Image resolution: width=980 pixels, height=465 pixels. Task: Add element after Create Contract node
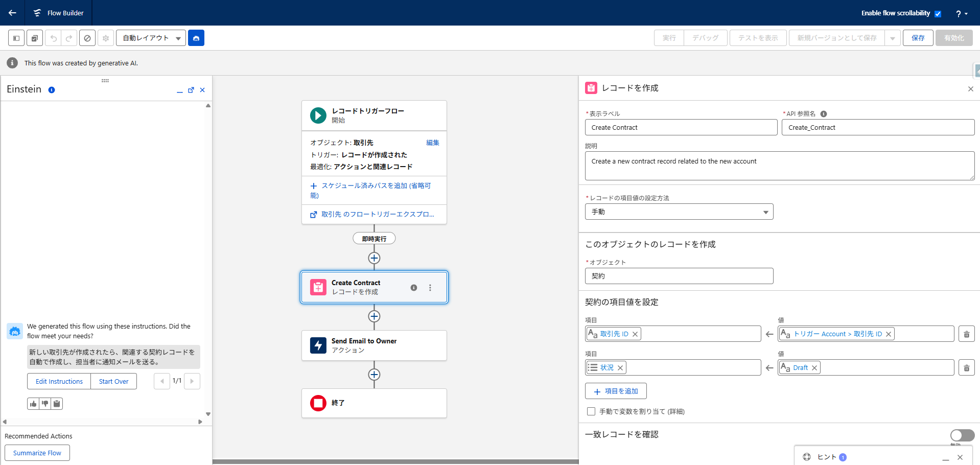(374, 316)
